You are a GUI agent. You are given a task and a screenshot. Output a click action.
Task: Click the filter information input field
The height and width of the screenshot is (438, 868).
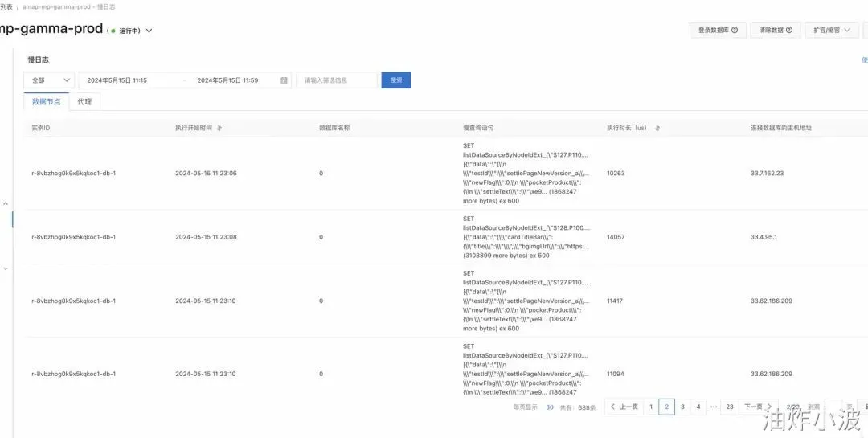tap(337, 80)
